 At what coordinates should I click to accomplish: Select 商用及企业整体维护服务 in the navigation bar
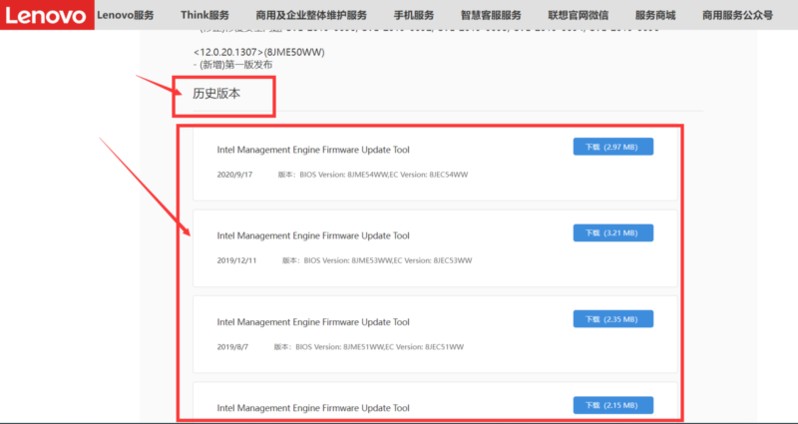(x=311, y=15)
